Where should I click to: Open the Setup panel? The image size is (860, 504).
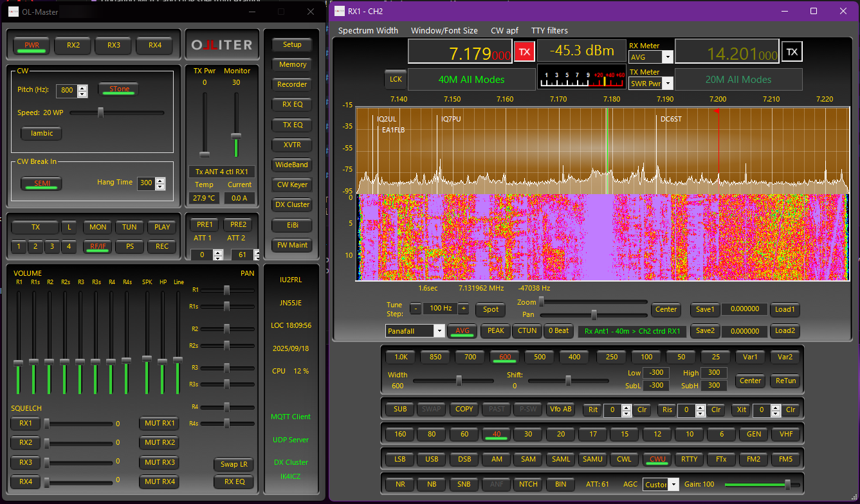click(x=291, y=44)
